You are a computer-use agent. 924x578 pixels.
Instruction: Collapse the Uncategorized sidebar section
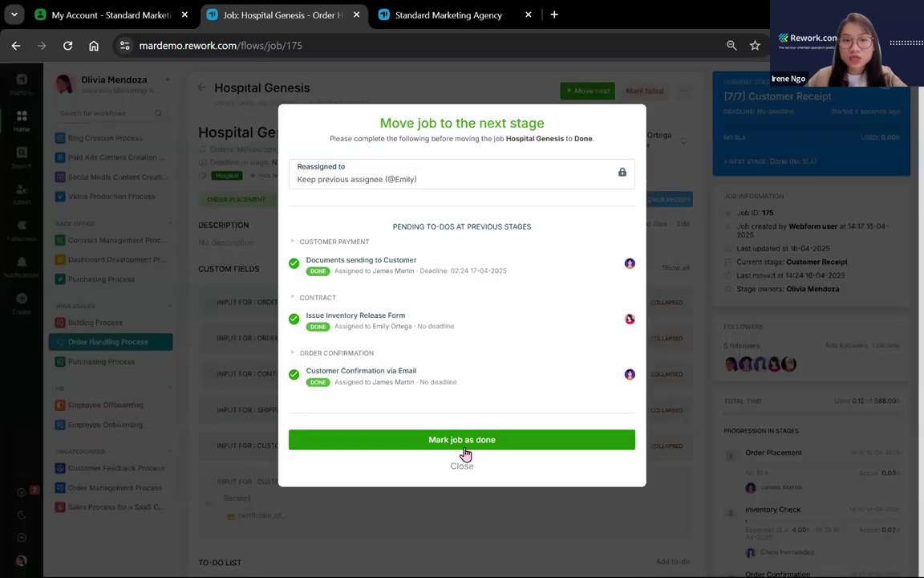pyautogui.click(x=170, y=451)
